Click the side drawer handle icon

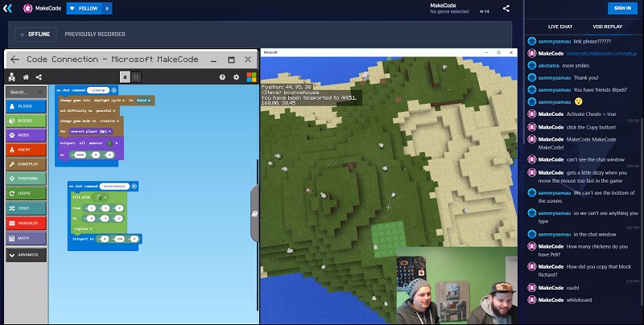click(x=254, y=214)
